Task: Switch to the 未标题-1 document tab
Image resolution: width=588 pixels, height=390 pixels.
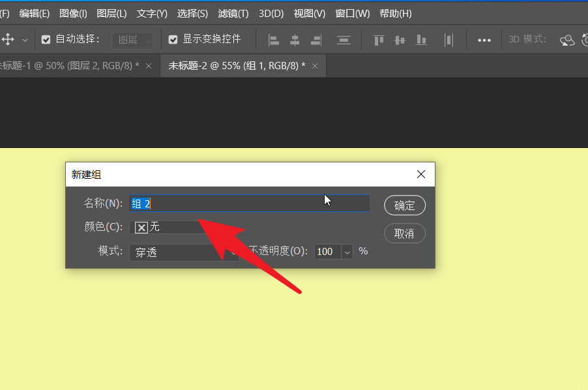Action: 68,66
